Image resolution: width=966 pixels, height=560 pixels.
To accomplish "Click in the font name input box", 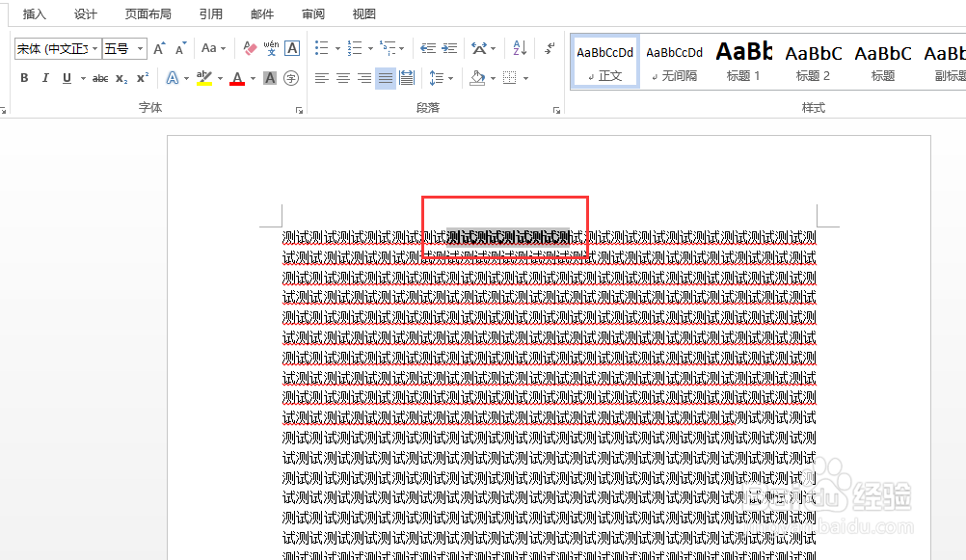I will click(x=52, y=48).
